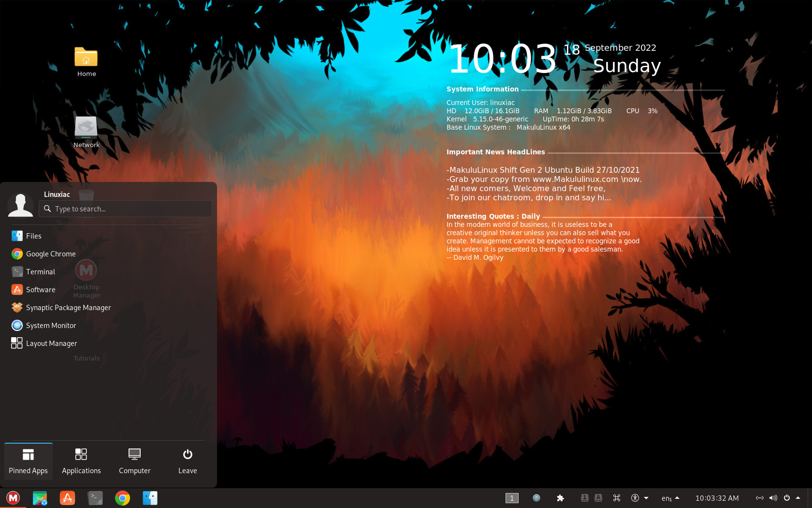Click the network connection arrows icon
Screen dimensions: 812x508
pyautogui.click(x=760, y=498)
